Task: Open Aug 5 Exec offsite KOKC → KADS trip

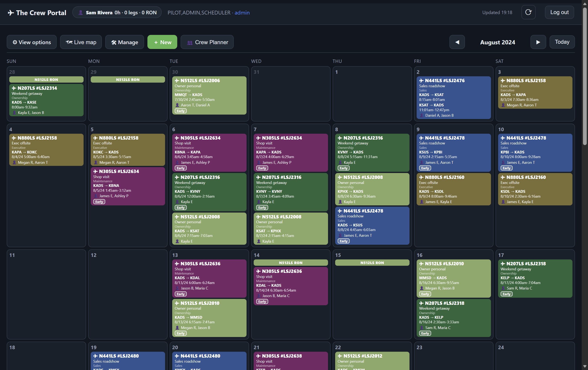Action: pyautogui.click(x=128, y=149)
